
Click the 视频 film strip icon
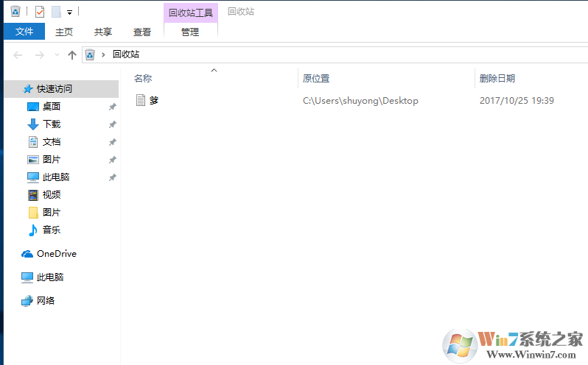[33, 195]
